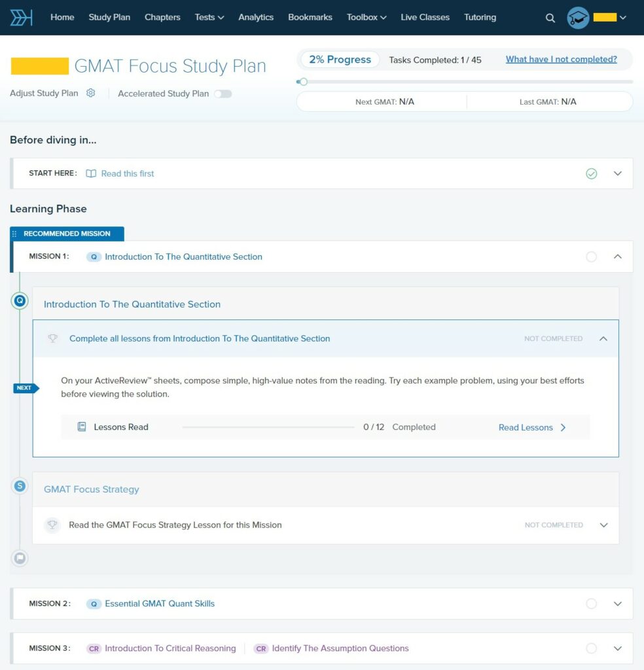Click the book icon beside Read this first
The width and height of the screenshot is (644, 670).
pyautogui.click(x=91, y=173)
